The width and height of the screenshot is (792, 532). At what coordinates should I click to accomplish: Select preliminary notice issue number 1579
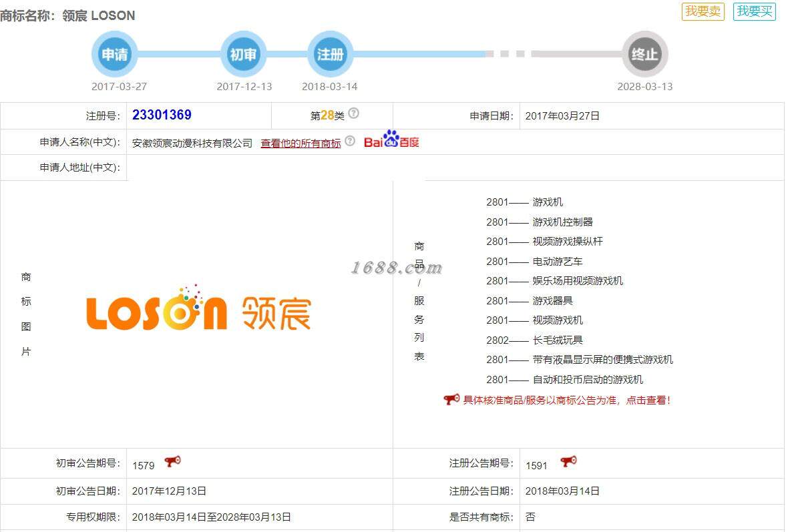point(144,466)
